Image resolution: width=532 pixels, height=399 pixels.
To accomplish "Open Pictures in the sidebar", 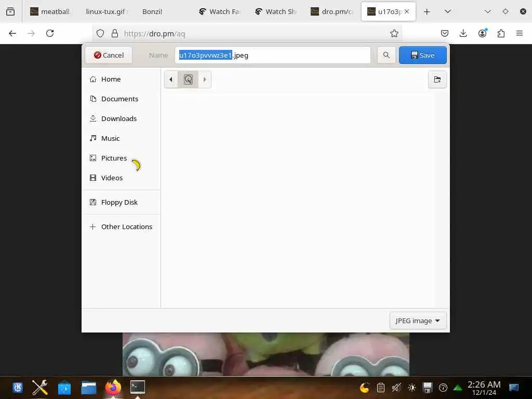I will (121, 158).
